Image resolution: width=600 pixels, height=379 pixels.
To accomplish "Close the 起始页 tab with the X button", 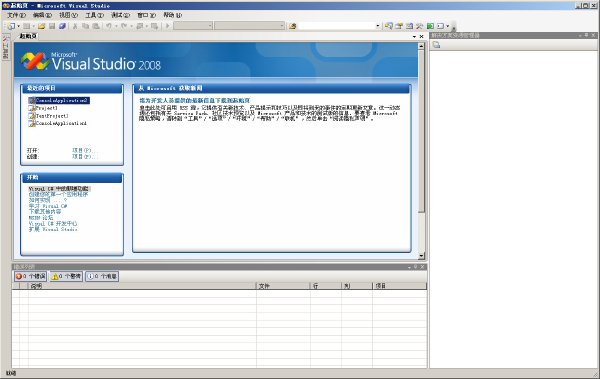I will tap(422, 36).
